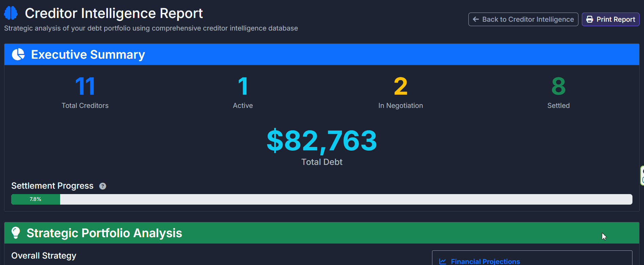Click the Executive Summary heading
The width and height of the screenshot is (644, 265).
(x=88, y=54)
